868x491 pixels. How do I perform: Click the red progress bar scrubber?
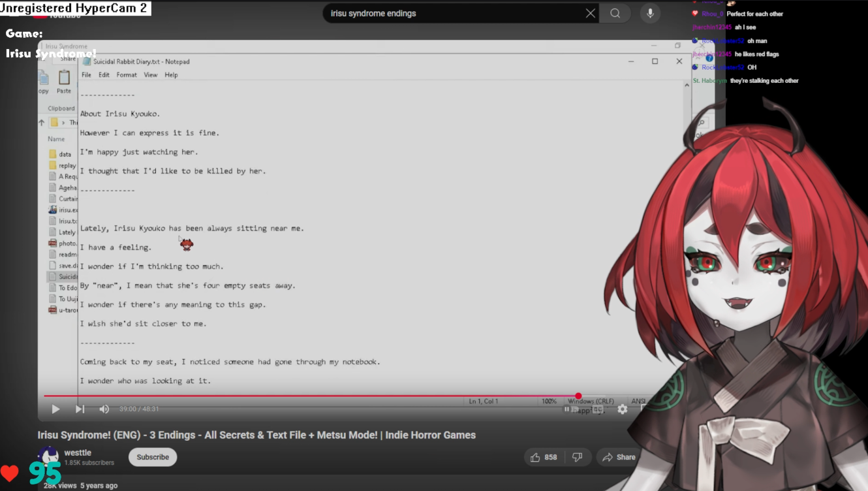click(x=578, y=396)
